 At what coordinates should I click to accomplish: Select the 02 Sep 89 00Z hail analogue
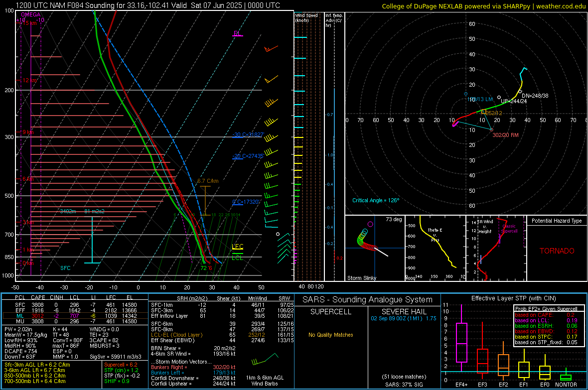pyautogui.click(x=404, y=318)
